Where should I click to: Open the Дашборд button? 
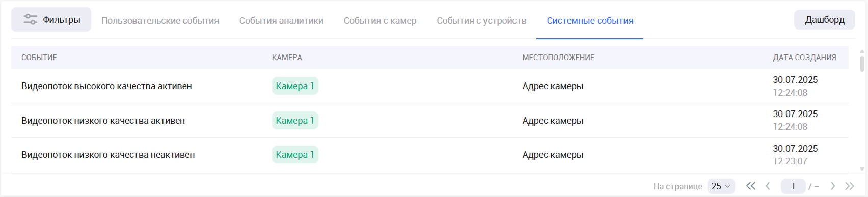click(824, 20)
